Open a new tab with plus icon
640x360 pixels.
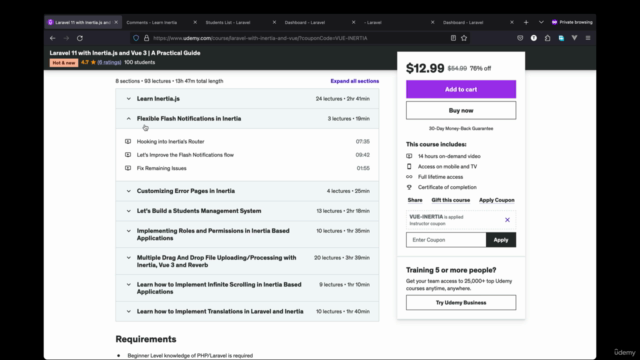(526, 22)
